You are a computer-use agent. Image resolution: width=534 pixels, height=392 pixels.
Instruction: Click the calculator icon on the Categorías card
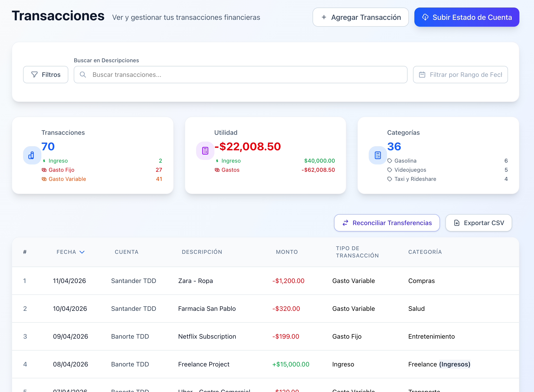pyautogui.click(x=377, y=156)
